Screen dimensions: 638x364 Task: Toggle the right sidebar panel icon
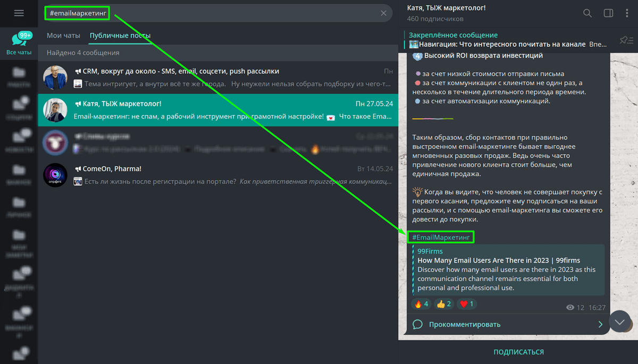coord(608,13)
